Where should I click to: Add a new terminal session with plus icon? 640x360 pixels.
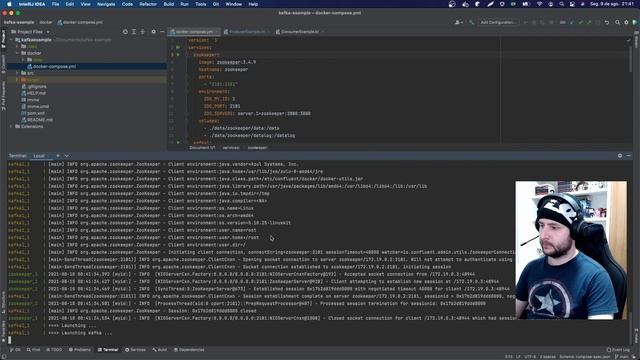58,156
